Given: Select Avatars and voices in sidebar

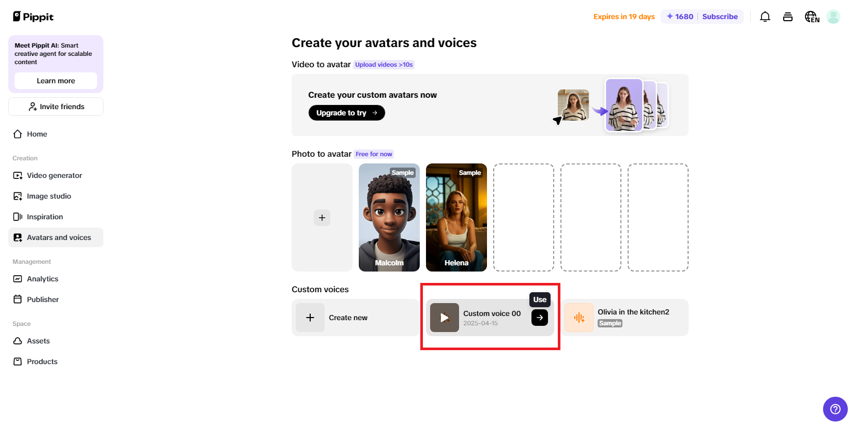Looking at the screenshot, I should coord(56,237).
